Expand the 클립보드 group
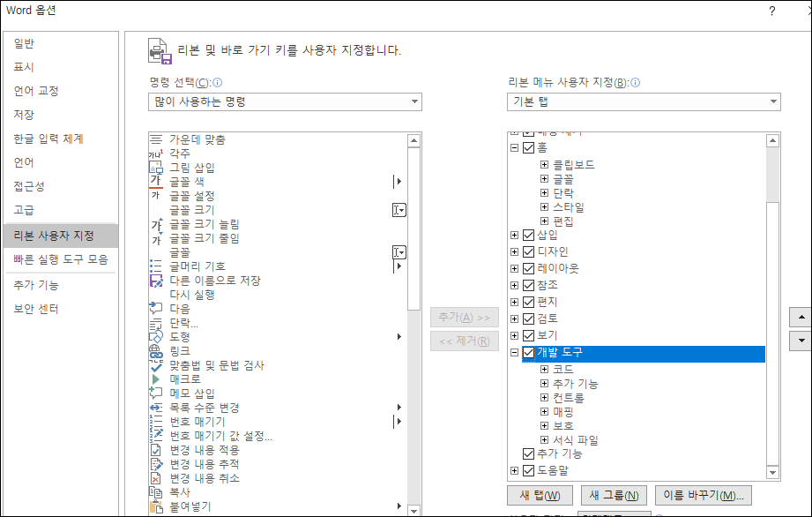This screenshot has height=517, width=812. point(544,165)
